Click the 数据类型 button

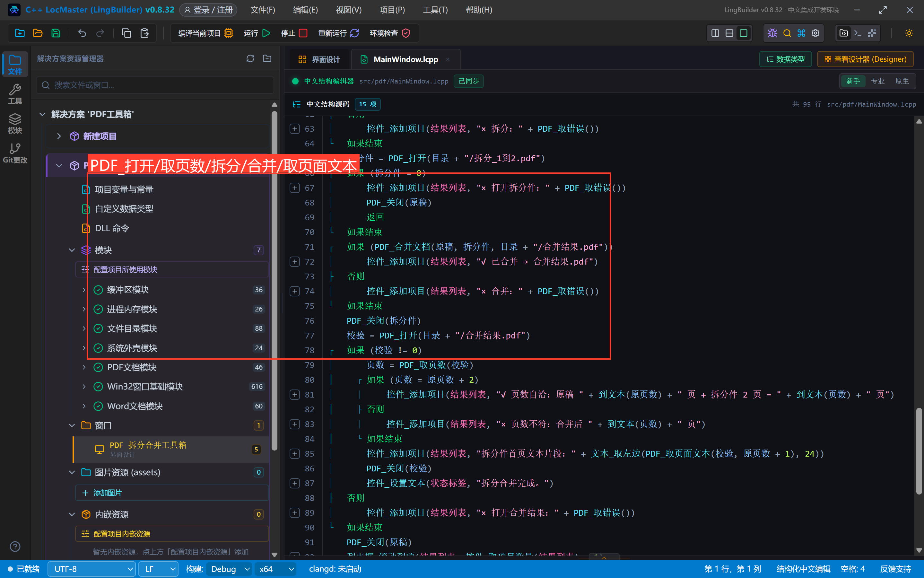[x=785, y=59]
